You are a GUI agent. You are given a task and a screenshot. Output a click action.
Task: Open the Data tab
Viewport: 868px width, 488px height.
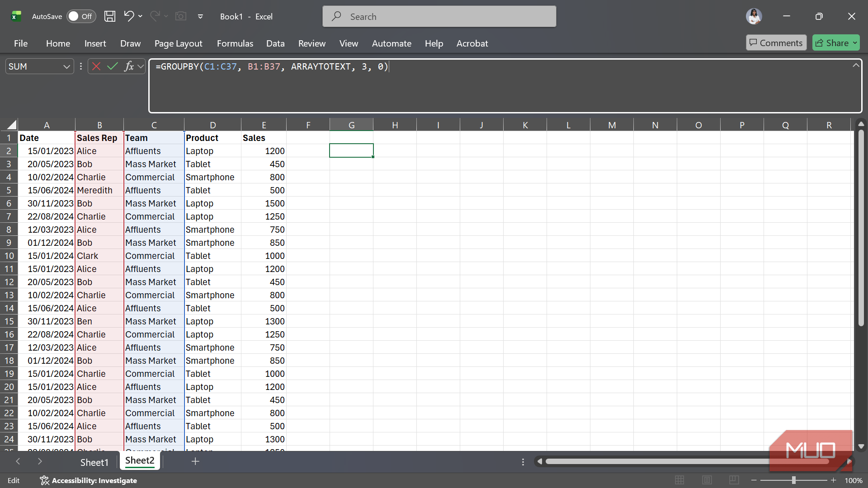point(275,43)
